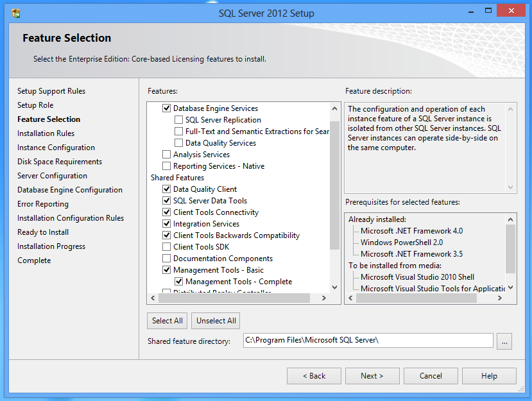Select the Ready to Install step

tap(43, 232)
